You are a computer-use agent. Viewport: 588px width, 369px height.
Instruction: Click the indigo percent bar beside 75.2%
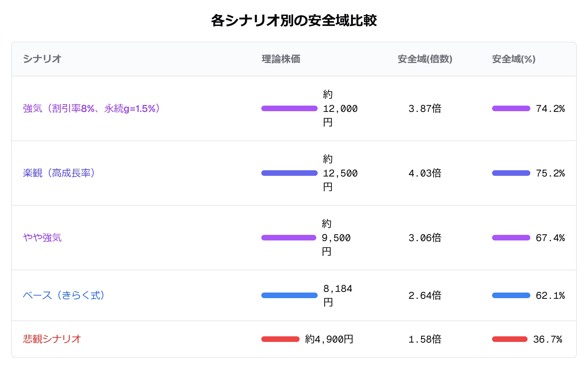click(511, 173)
